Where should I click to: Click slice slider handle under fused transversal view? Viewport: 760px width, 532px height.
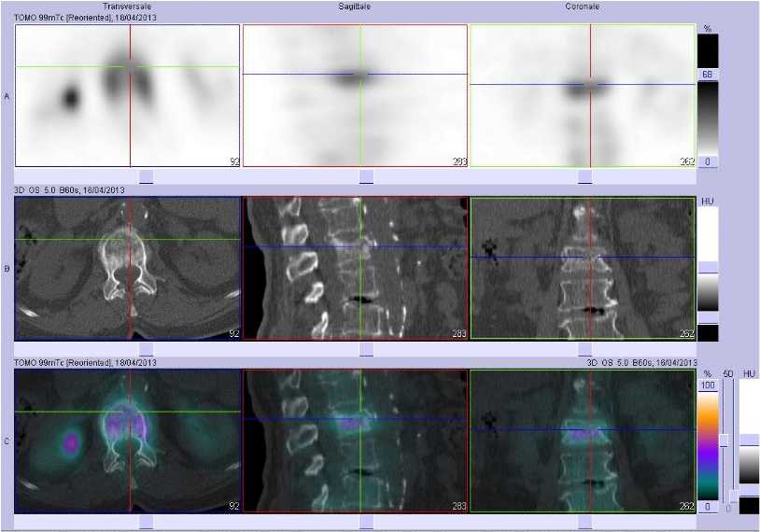(146, 522)
